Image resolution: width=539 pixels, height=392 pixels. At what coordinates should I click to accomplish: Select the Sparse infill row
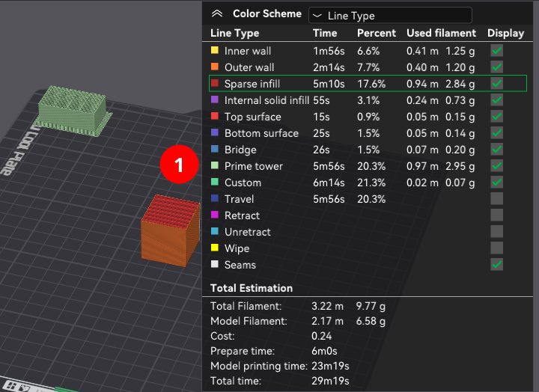tap(252, 84)
